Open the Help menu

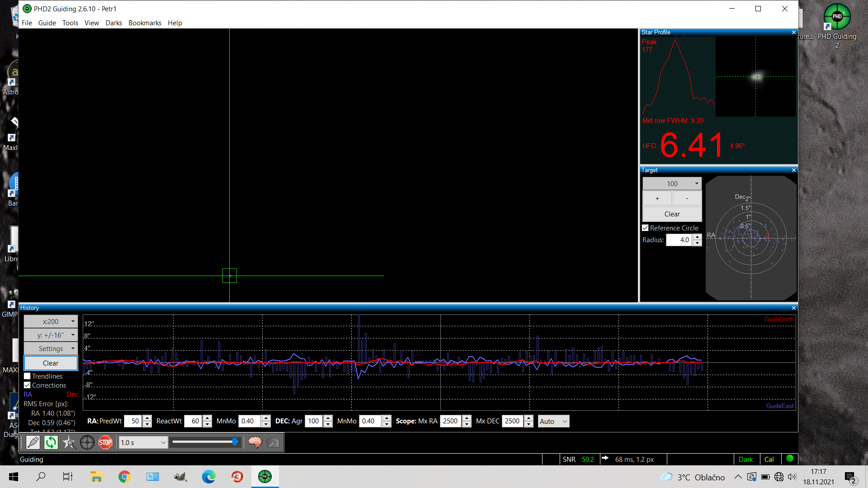coord(175,23)
